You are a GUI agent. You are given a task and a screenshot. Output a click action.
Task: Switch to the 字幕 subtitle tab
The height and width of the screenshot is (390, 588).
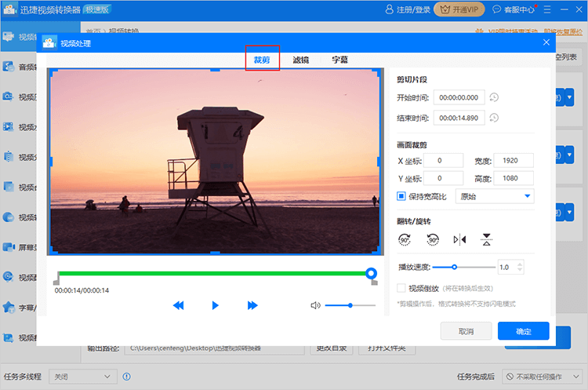coord(340,60)
